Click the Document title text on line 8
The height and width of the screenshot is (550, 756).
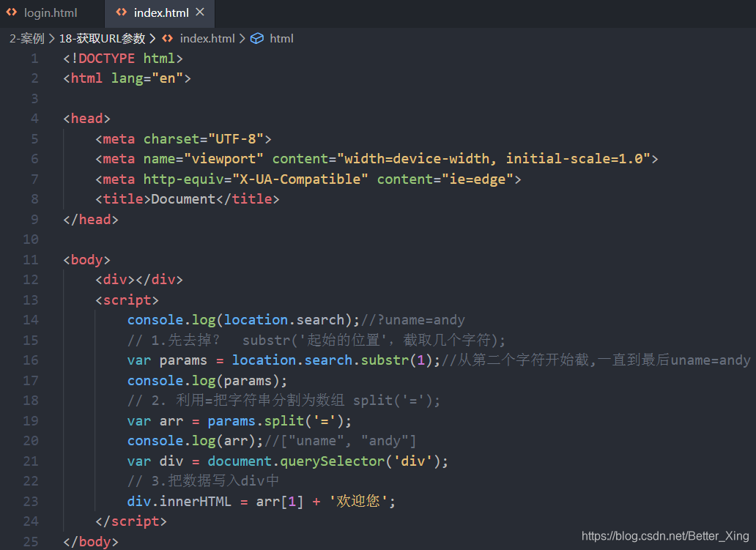pos(183,199)
